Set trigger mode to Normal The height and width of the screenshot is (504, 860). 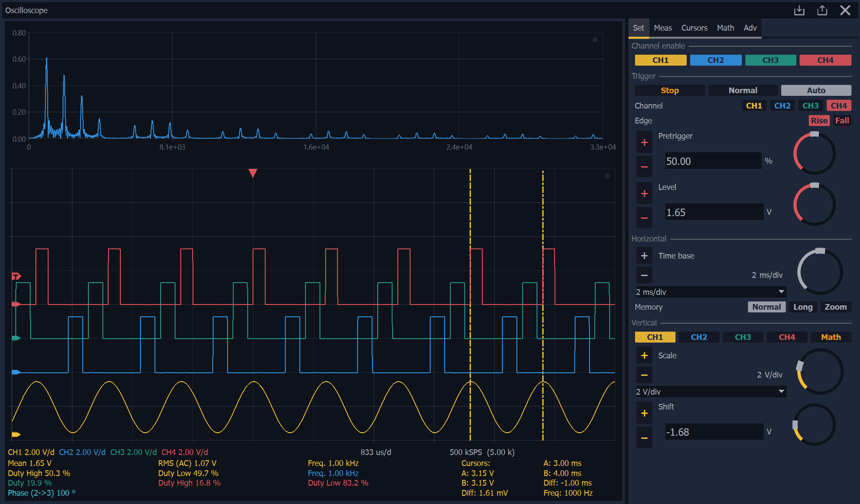point(743,91)
